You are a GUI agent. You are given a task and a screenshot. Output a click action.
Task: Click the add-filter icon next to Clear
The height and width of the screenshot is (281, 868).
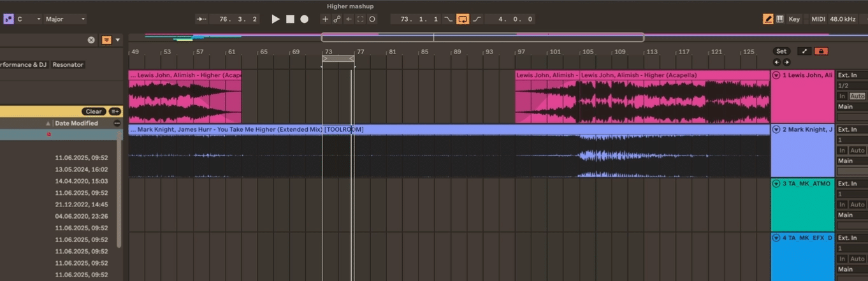(x=115, y=111)
